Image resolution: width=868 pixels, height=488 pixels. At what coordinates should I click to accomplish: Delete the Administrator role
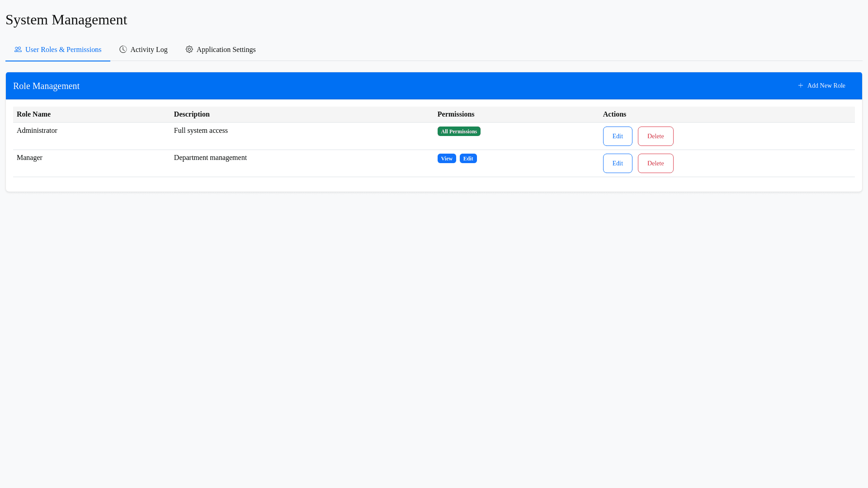[x=656, y=136]
